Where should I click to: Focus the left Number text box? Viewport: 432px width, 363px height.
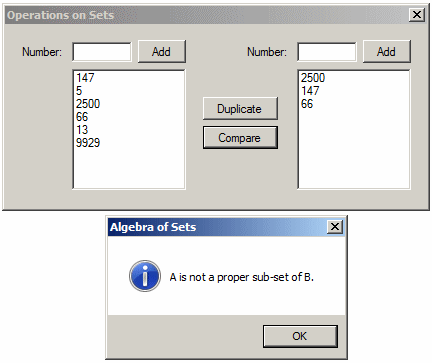102,52
